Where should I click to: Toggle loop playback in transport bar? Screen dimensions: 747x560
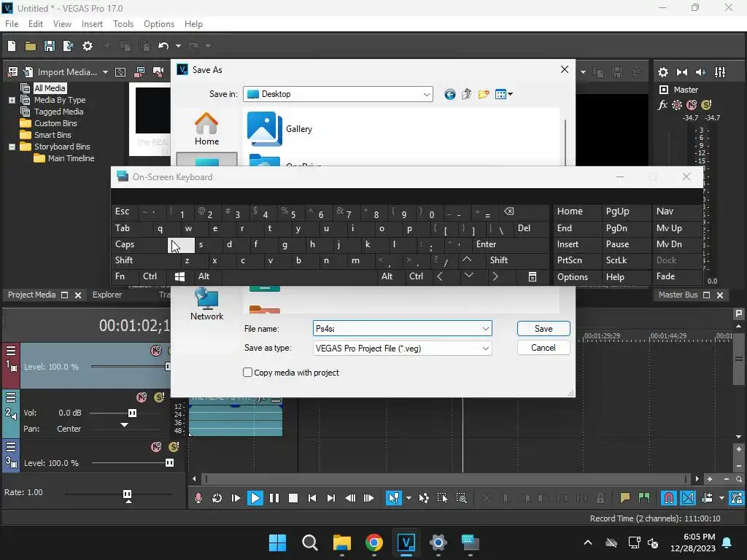pos(217,498)
